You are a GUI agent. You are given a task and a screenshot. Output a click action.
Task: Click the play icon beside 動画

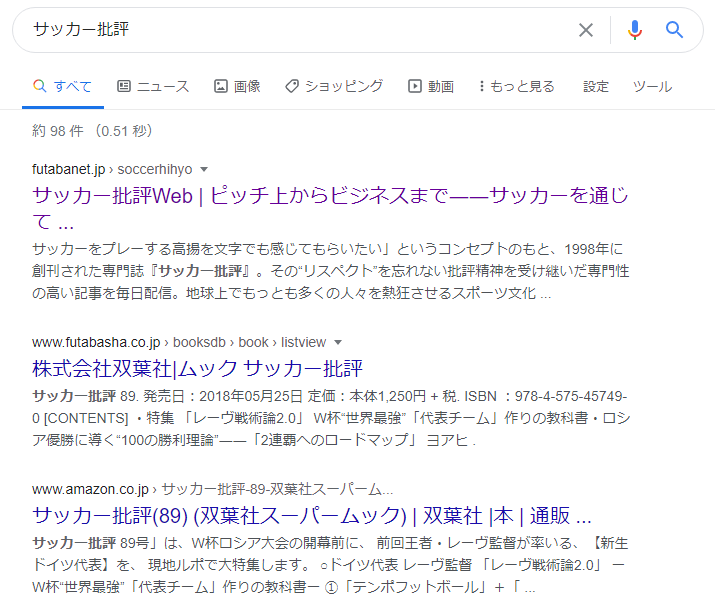pos(414,86)
